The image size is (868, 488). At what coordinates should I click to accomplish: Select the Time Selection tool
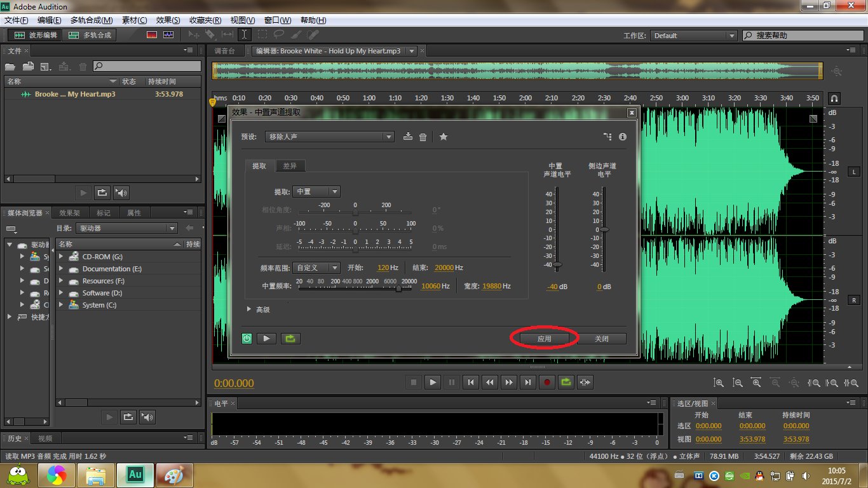[244, 35]
